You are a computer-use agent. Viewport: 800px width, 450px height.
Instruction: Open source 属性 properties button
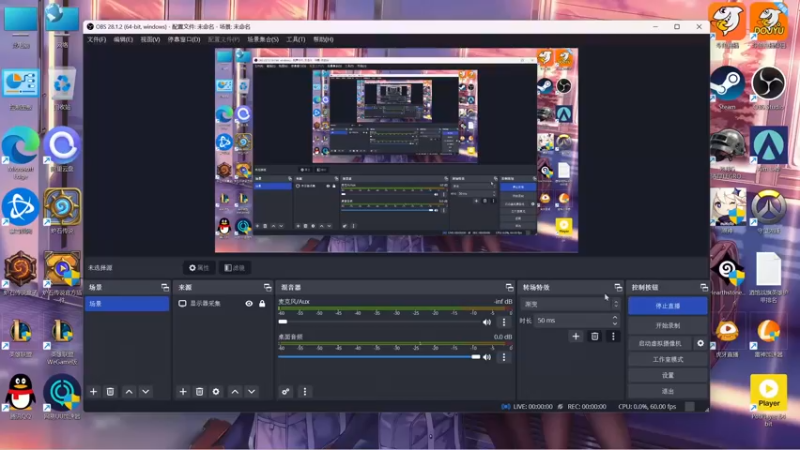click(199, 268)
